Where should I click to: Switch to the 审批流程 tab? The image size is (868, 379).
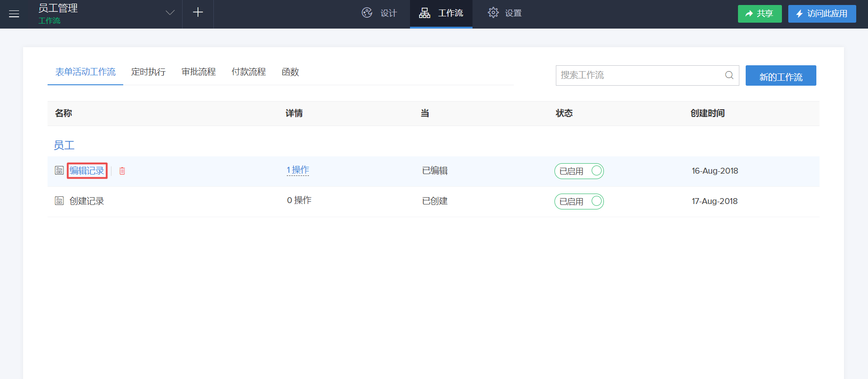pyautogui.click(x=198, y=72)
